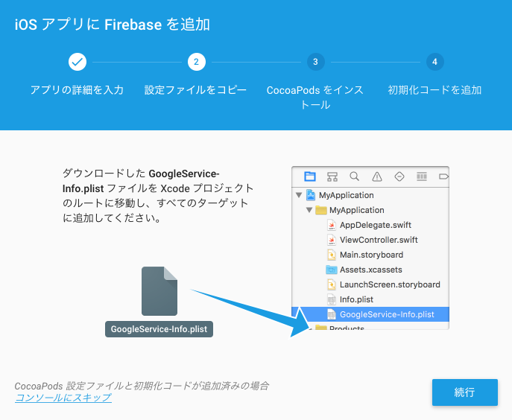The image size is (512, 420).
Task: Click the 設定ファイルをコピー step label
Action: tap(195, 90)
